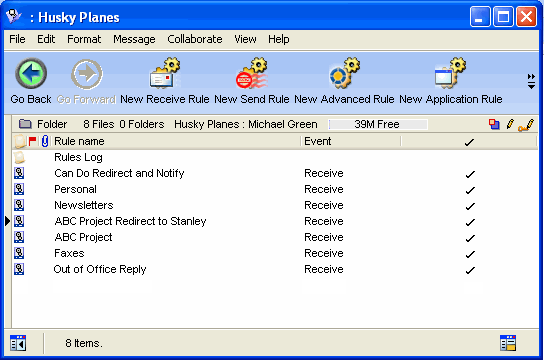Open the Collaborate menu
Image resolution: width=544 pixels, height=360 pixels.
[195, 39]
